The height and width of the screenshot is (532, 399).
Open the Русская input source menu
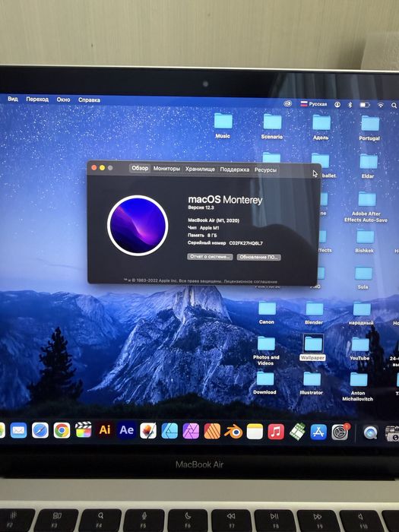[x=313, y=104]
